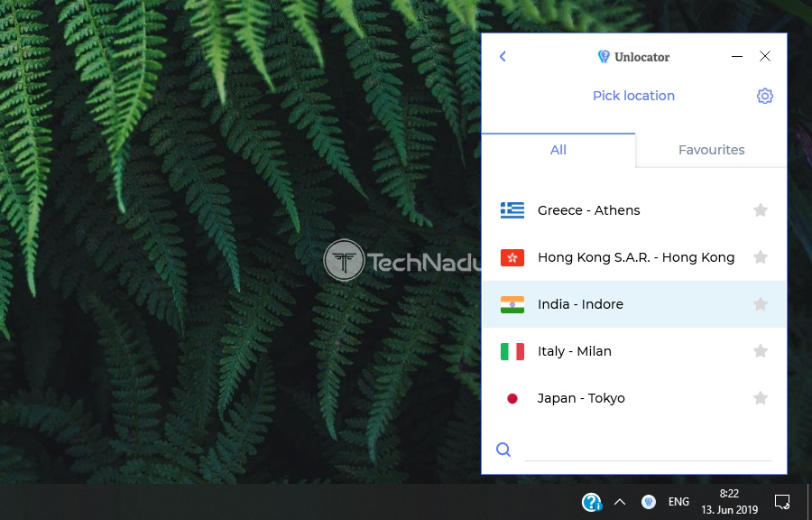This screenshot has height=520, width=812.
Task: Click the search magnifier icon
Action: point(503,450)
